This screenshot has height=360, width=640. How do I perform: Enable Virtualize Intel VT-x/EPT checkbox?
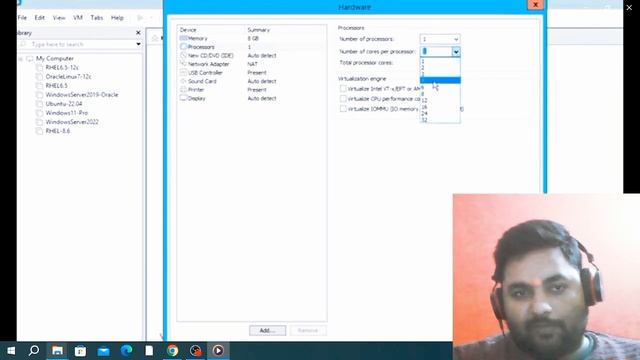(343, 88)
